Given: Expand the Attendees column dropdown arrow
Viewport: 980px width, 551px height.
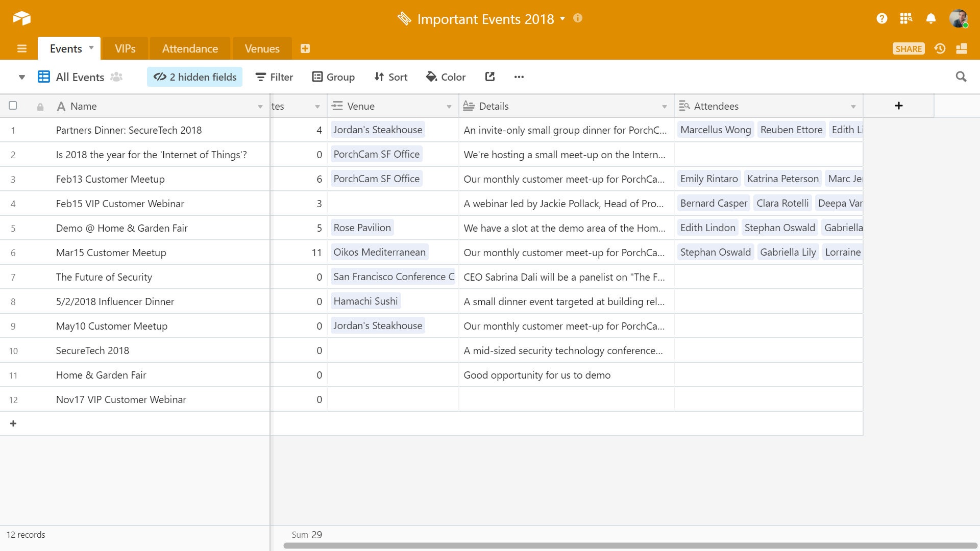Looking at the screenshot, I should pyautogui.click(x=853, y=107).
